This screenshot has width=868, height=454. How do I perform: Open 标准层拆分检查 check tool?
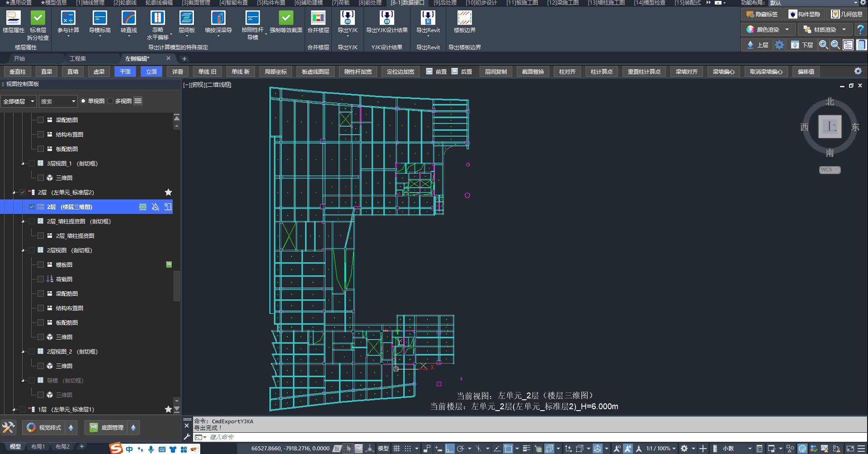click(x=38, y=18)
